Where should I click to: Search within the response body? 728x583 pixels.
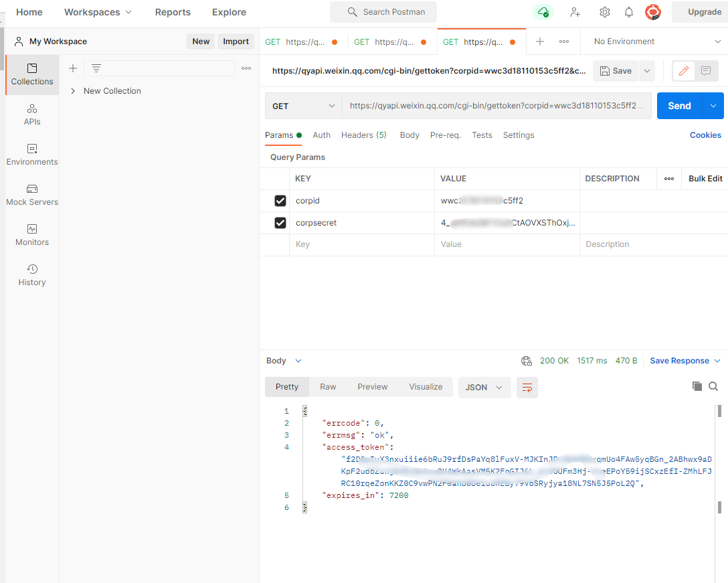click(x=713, y=386)
